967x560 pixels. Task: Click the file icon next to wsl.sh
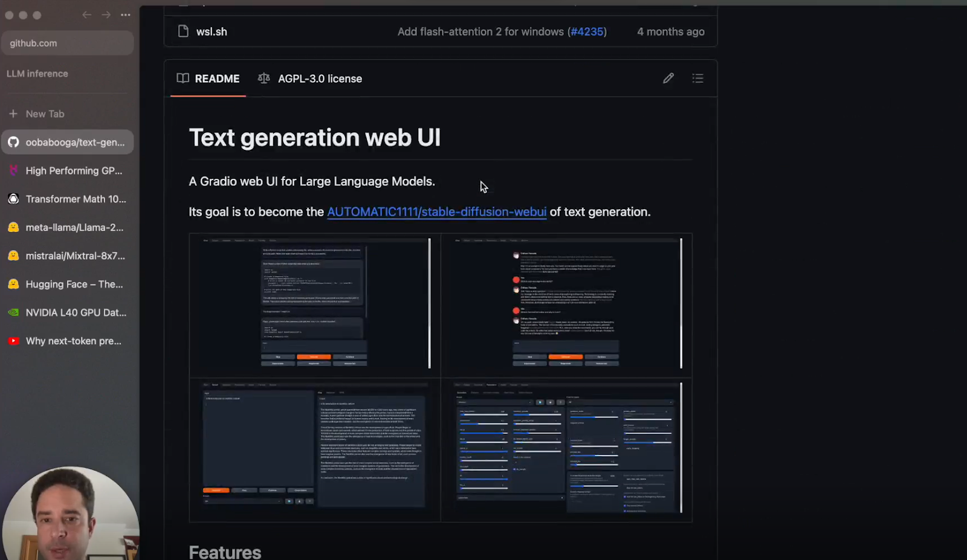pyautogui.click(x=183, y=31)
